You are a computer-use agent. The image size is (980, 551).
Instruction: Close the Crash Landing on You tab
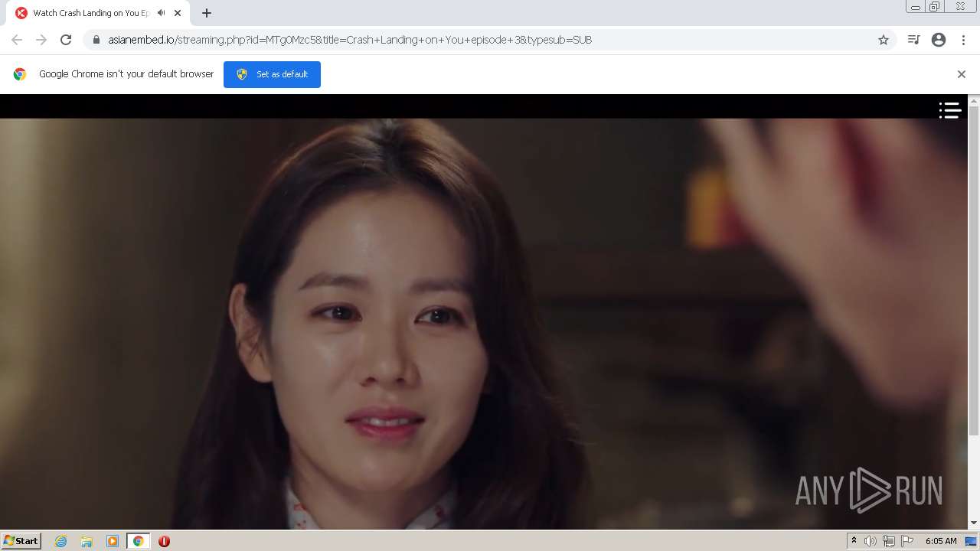point(179,13)
